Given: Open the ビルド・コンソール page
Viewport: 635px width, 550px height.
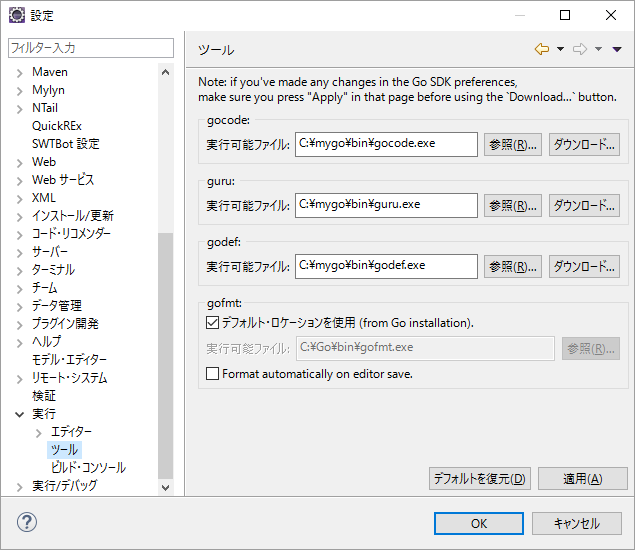Looking at the screenshot, I should [88, 467].
